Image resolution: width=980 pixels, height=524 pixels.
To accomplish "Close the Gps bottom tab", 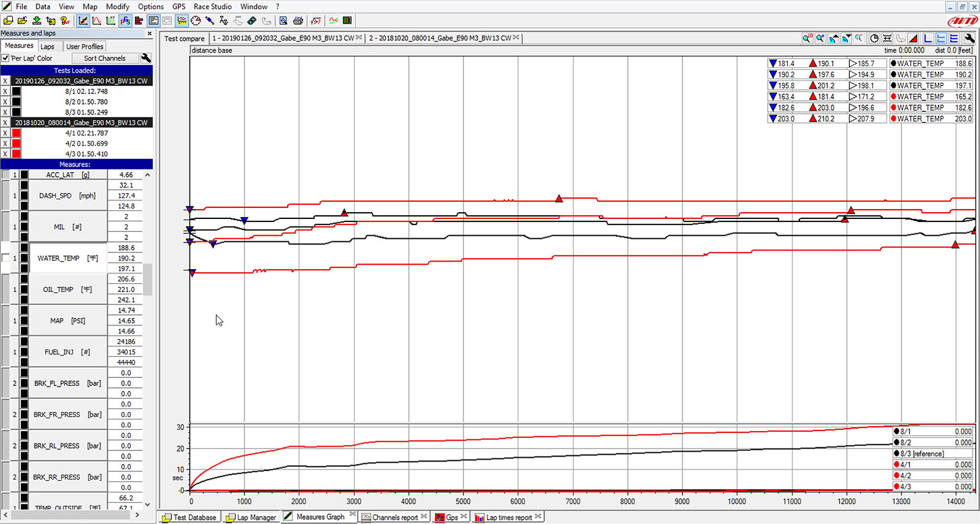I will (x=463, y=516).
